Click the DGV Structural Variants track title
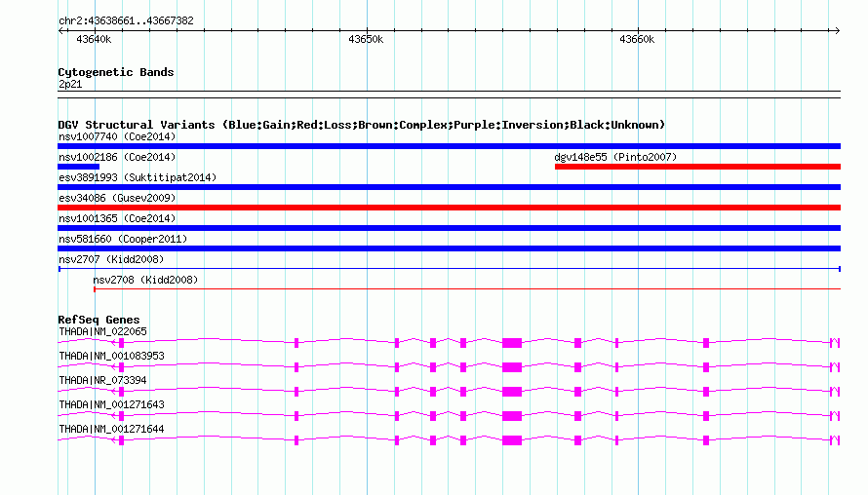868x495 pixels. point(362,125)
